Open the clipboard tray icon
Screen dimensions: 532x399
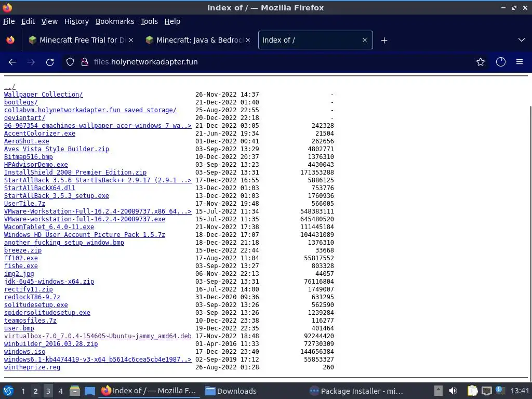472,391
